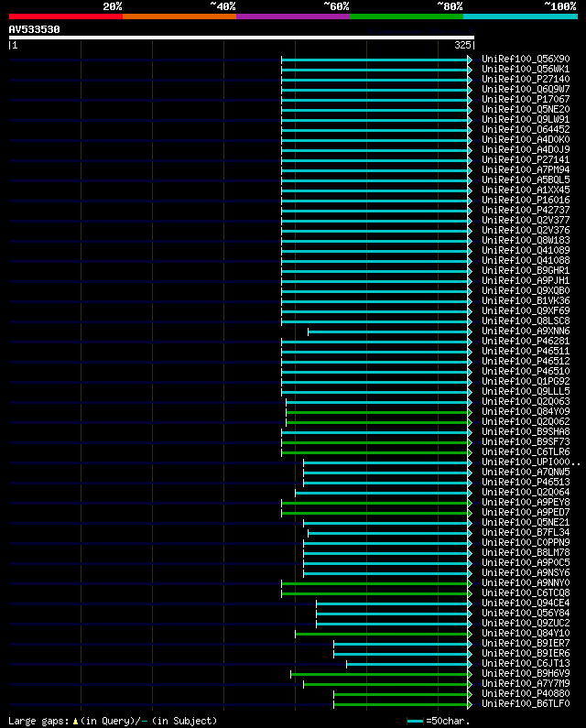Viewport: 586px width, 728px height.
Task: Select the UniRef100_P17067 label
Action: [x=526, y=100]
